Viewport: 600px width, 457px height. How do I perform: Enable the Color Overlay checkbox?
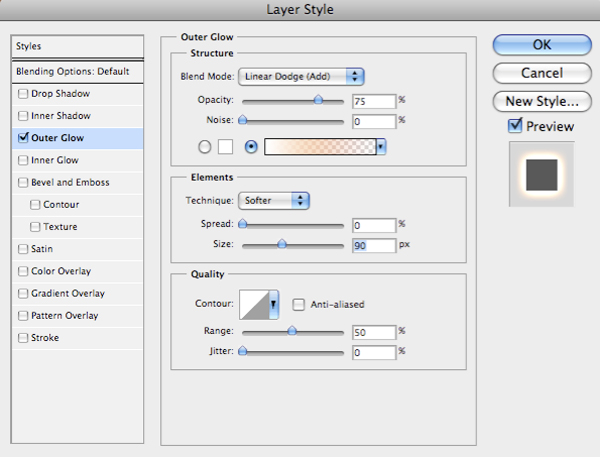(23, 271)
